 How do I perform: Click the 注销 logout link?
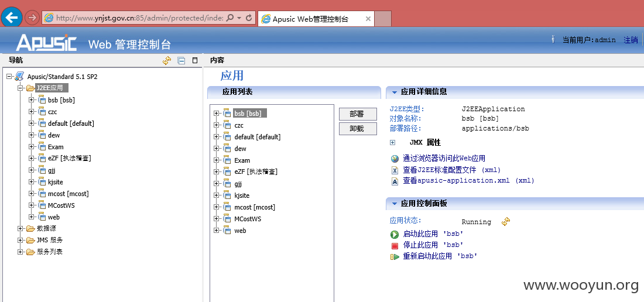631,40
